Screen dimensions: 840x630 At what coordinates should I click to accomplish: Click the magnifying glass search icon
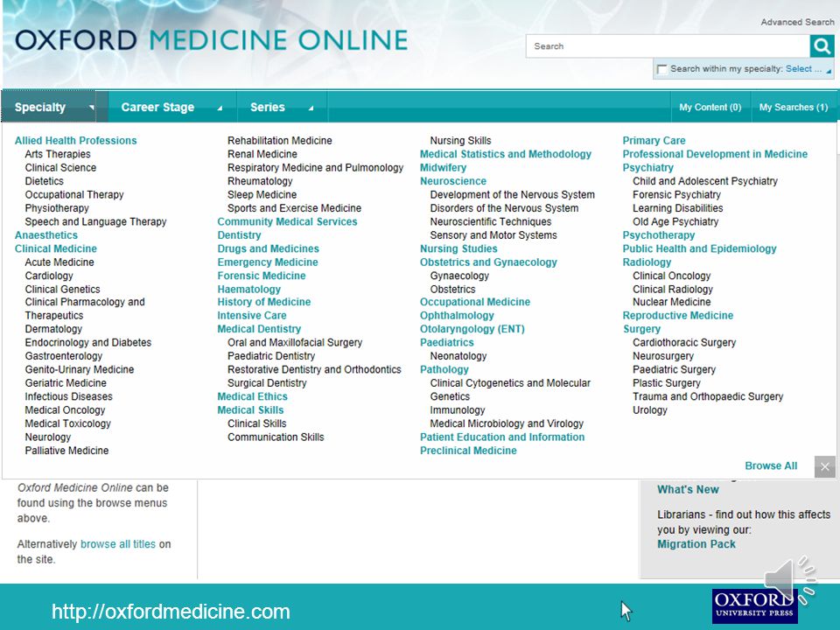(x=822, y=46)
